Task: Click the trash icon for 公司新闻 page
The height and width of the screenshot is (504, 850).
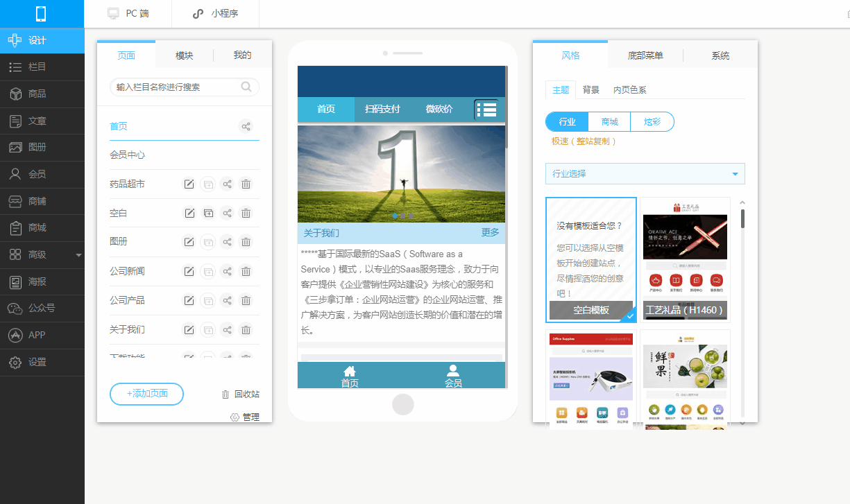Action: point(246,271)
